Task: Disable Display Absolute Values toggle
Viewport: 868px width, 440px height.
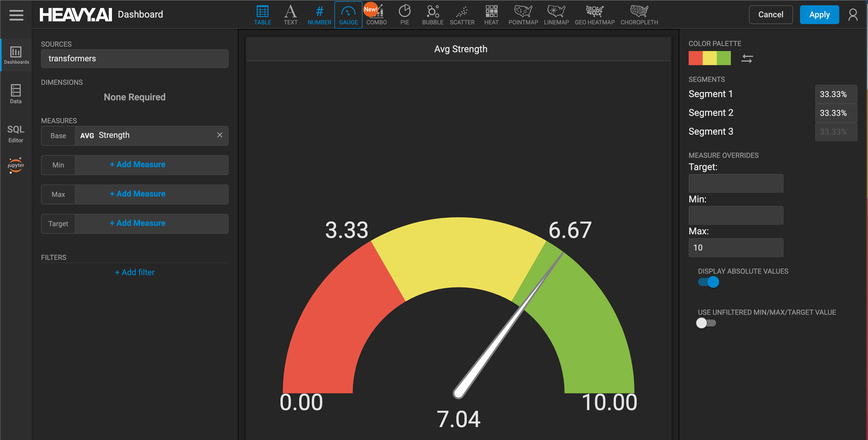Action: 708,282
